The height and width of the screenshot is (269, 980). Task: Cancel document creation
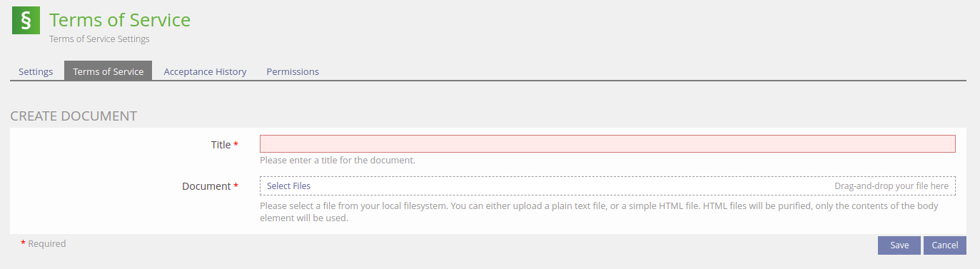(945, 245)
